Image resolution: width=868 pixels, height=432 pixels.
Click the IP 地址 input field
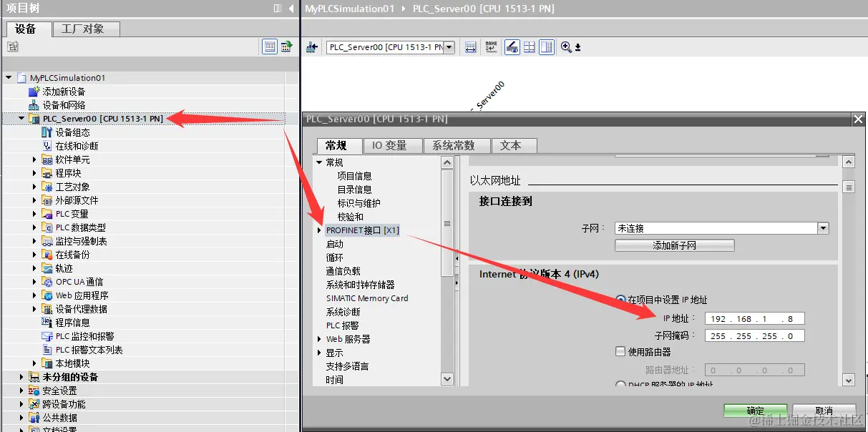(754, 318)
